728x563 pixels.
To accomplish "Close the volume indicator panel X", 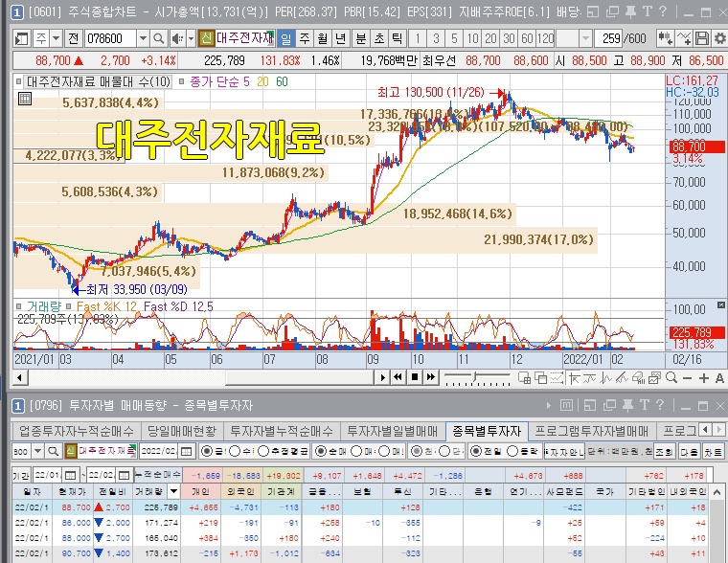I will (x=720, y=304).
